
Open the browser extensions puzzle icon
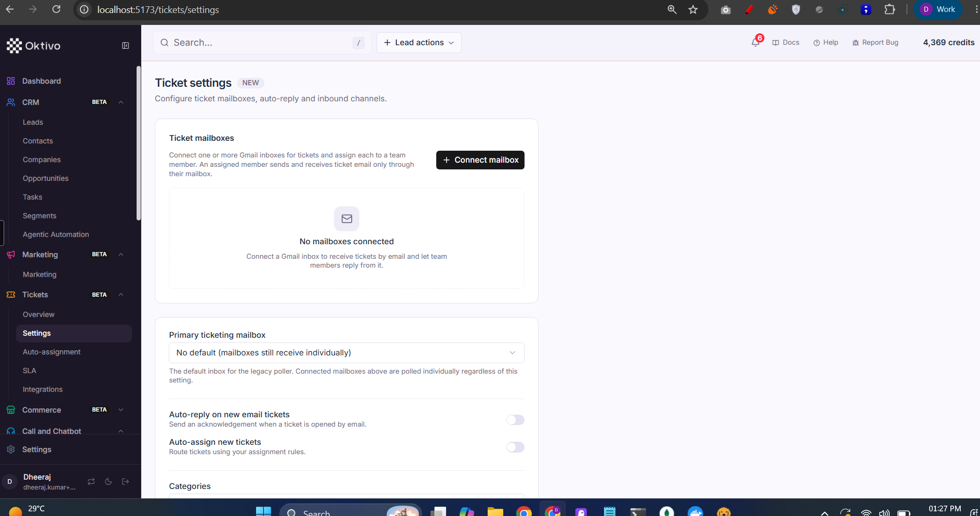[x=890, y=9]
